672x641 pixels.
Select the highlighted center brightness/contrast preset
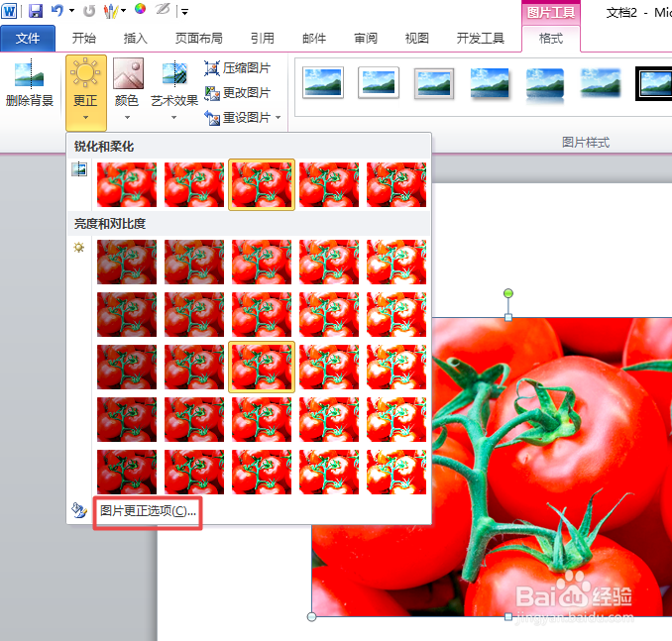click(x=262, y=368)
